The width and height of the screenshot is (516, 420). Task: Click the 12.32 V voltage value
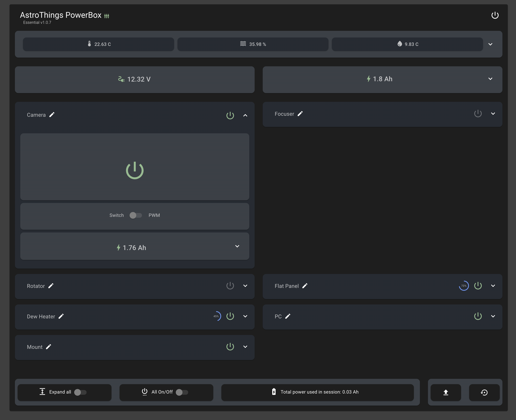139,79
